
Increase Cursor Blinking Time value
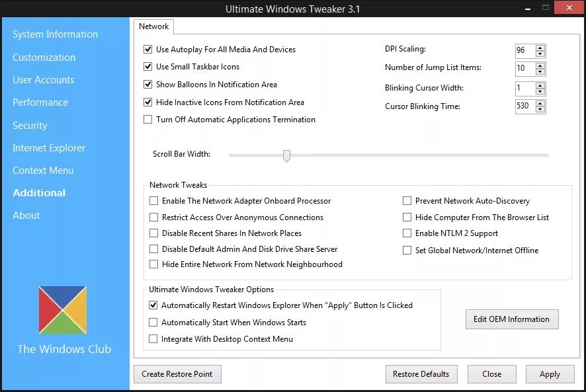click(540, 103)
